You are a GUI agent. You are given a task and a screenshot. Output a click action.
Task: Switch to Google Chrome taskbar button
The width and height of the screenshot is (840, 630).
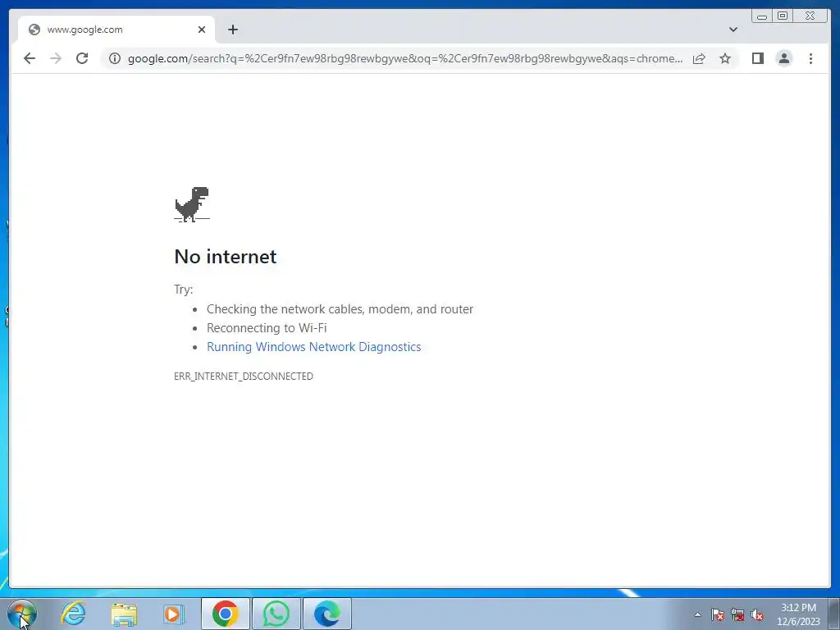point(226,614)
